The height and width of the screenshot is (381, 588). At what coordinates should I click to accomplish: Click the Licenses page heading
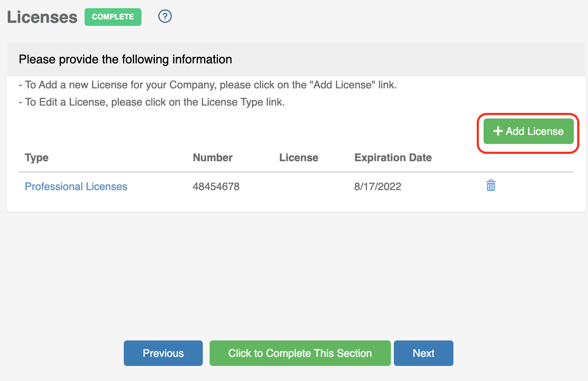click(42, 17)
